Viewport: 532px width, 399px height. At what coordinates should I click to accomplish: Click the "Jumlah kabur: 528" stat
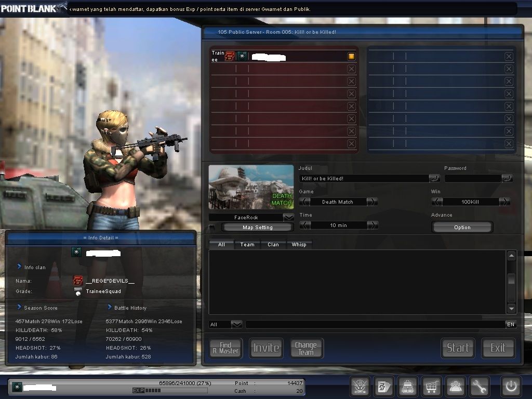click(128, 356)
